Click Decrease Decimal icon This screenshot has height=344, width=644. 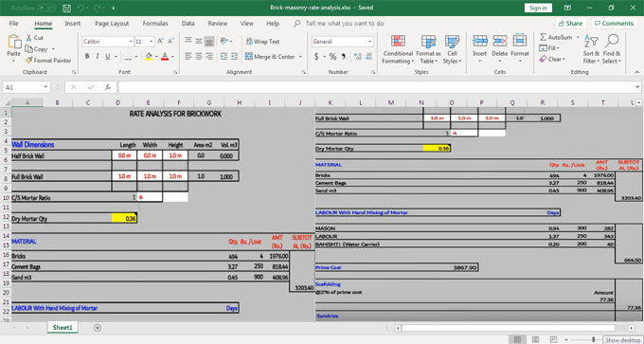[368, 56]
